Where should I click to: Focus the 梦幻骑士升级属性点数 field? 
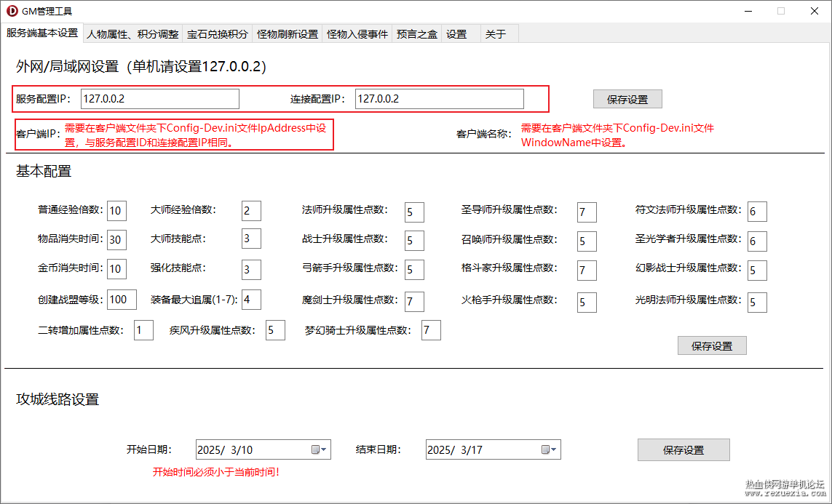point(432,330)
